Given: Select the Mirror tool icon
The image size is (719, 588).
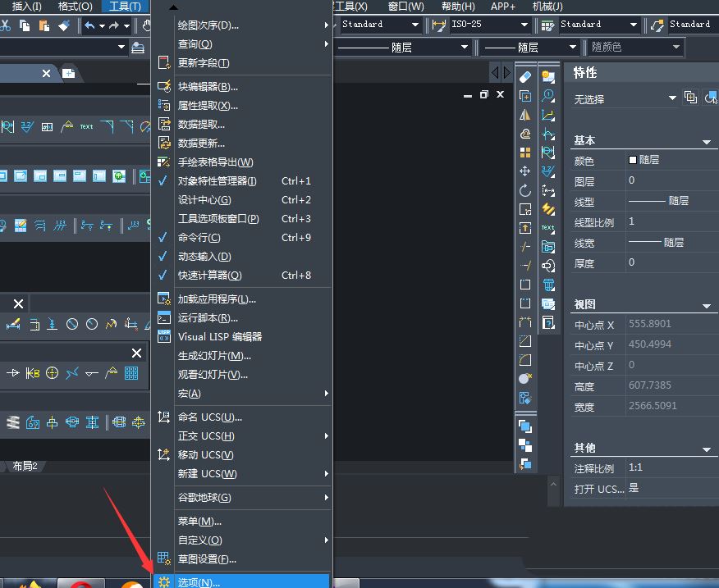Looking at the screenshot, I should click(x=525, y=115).
